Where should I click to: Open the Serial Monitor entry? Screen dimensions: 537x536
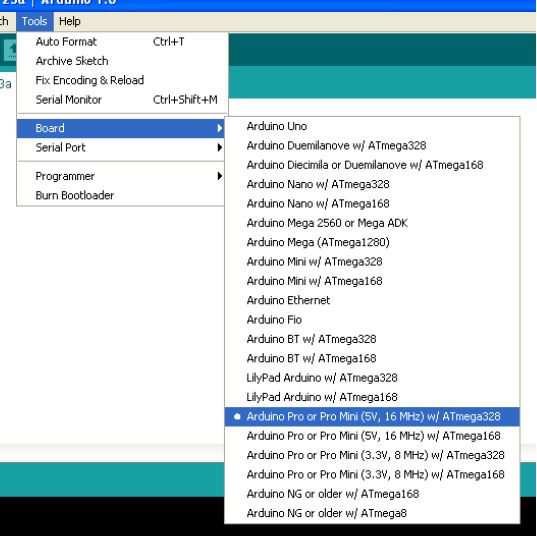[x=122, y=100]
